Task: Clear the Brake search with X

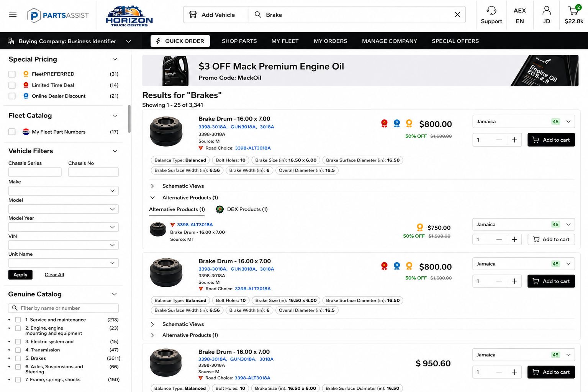Action: point(457,15)
